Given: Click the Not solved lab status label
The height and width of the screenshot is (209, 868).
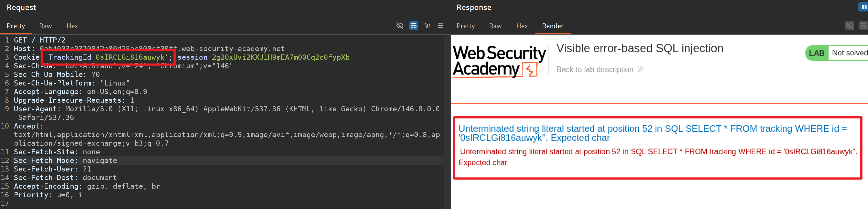Looking at the screenshot, I should coord(849,53).
